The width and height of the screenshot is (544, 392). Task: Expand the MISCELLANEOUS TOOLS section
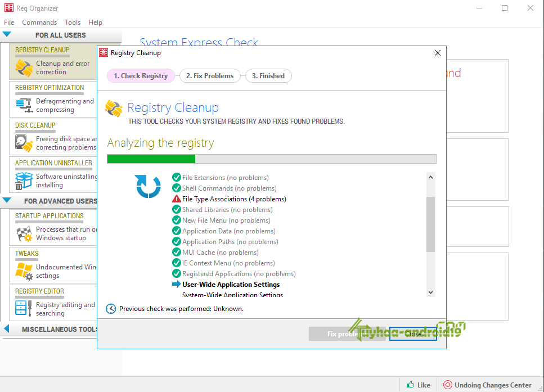point(7,328)
